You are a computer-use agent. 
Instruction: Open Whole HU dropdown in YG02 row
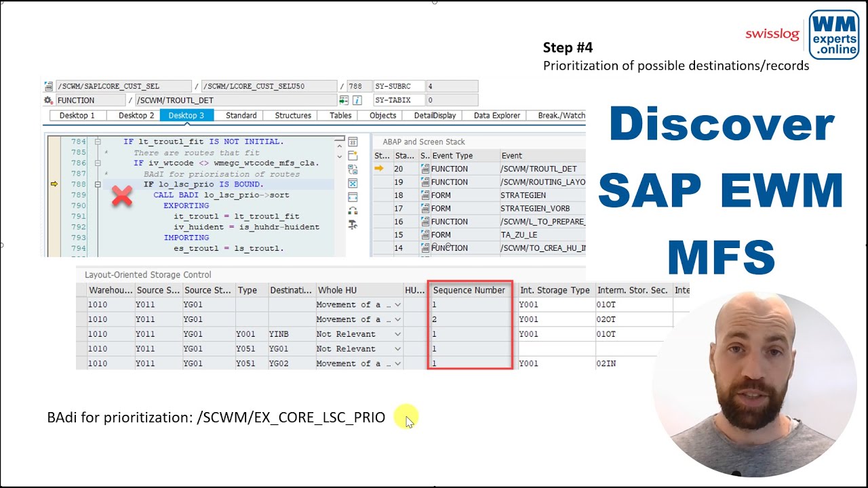coord(397,364)
